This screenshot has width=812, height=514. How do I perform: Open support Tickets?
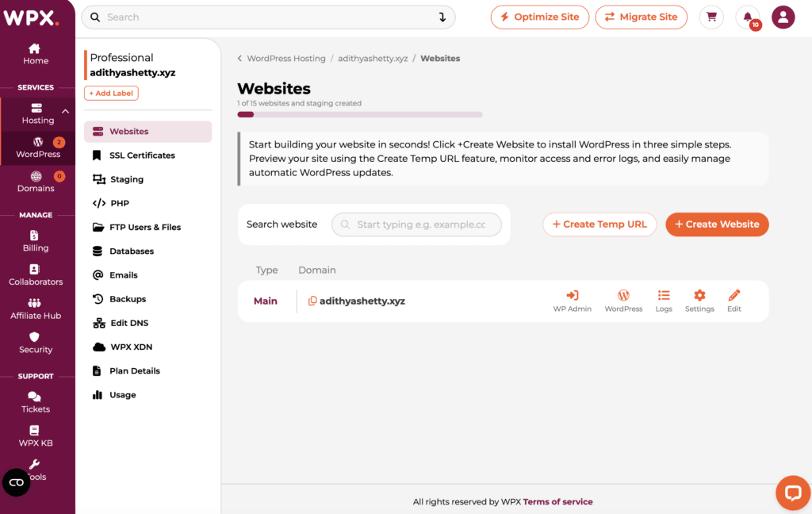pos(35,403)
